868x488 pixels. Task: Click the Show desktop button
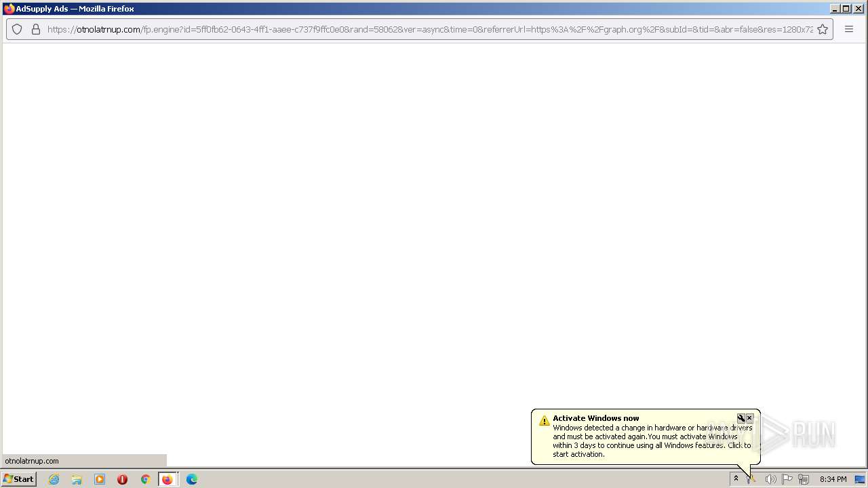860,479
